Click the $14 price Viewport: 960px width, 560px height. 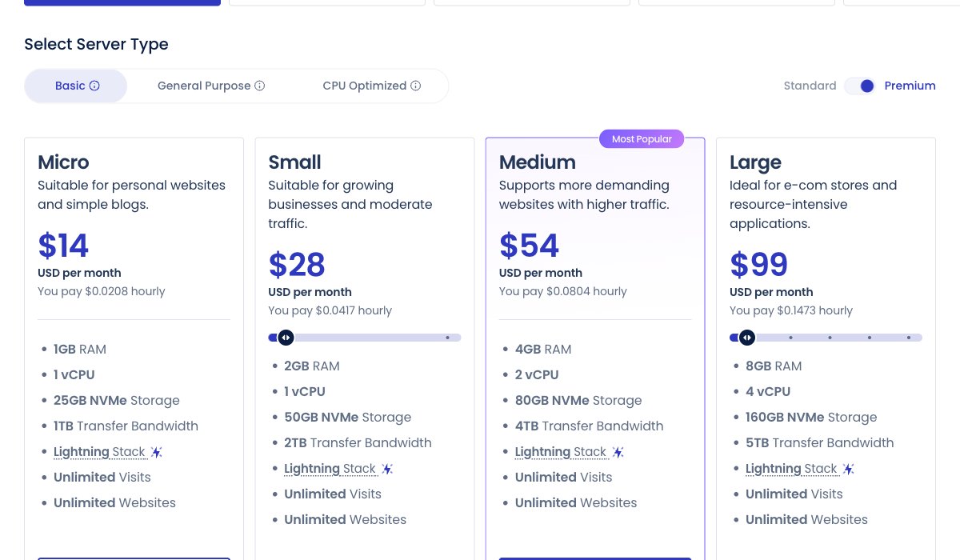pos(63,246)
